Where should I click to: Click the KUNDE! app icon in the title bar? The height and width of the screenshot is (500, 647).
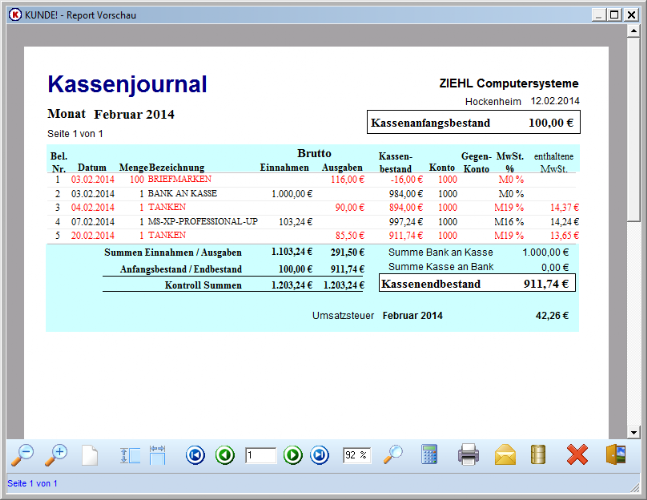[15, 15]
